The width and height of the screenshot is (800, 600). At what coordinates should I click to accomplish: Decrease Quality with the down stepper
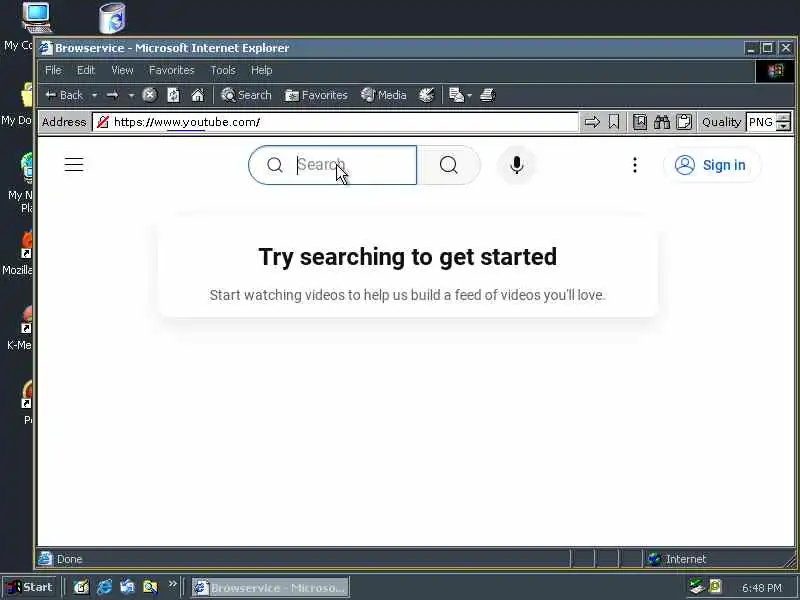tap(783, 126)
